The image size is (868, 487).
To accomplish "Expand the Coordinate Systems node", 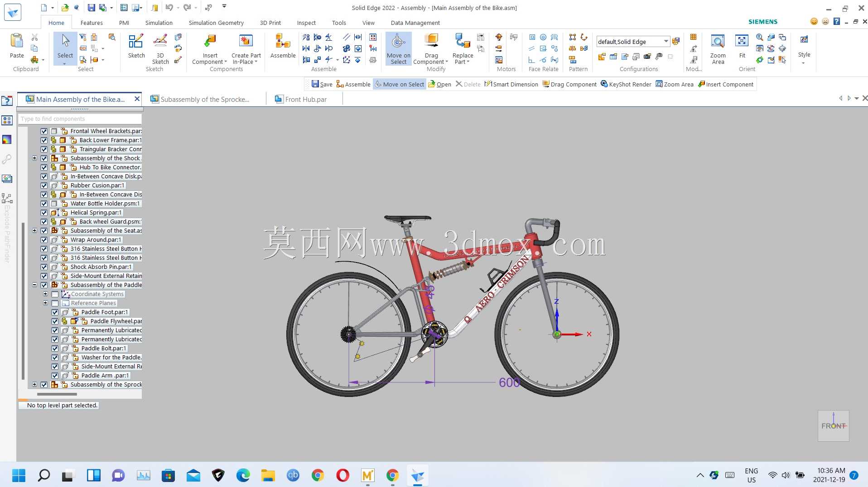I will [45, 294].
